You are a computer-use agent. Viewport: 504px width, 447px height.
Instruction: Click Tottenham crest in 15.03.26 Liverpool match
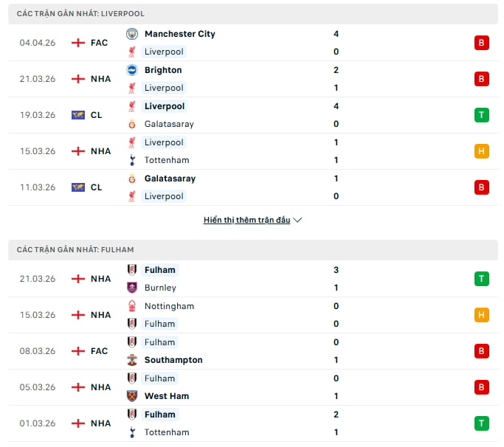pyautogui.click(x=132, y=160)
